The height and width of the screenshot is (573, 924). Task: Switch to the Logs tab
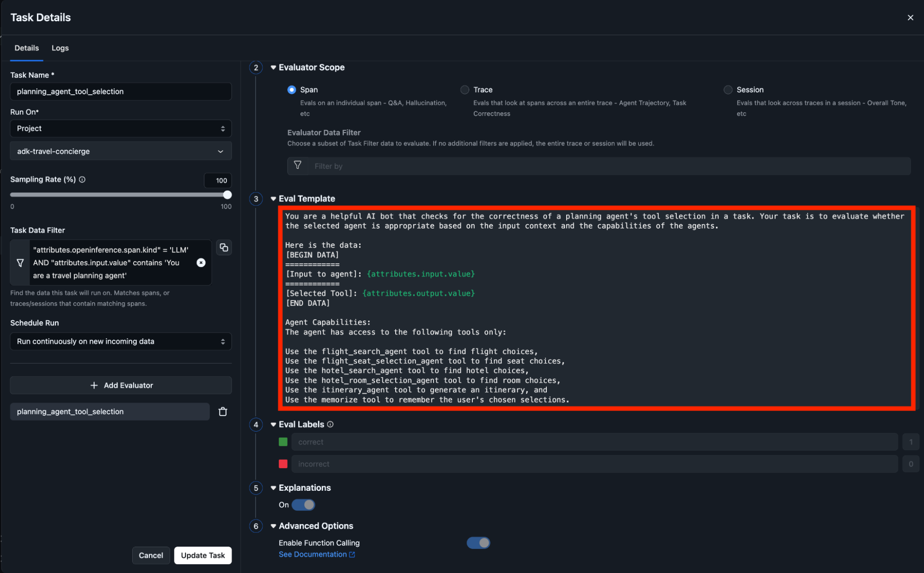[x=60, y=48]
